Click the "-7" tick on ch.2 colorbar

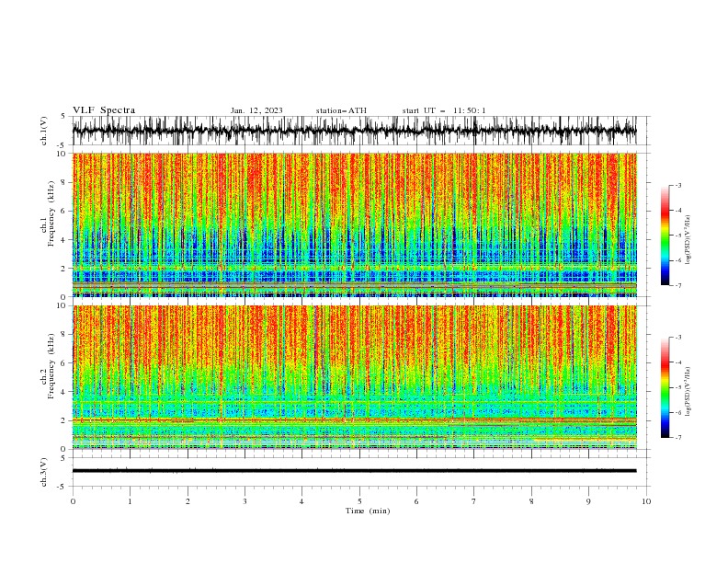click(677, 437)
